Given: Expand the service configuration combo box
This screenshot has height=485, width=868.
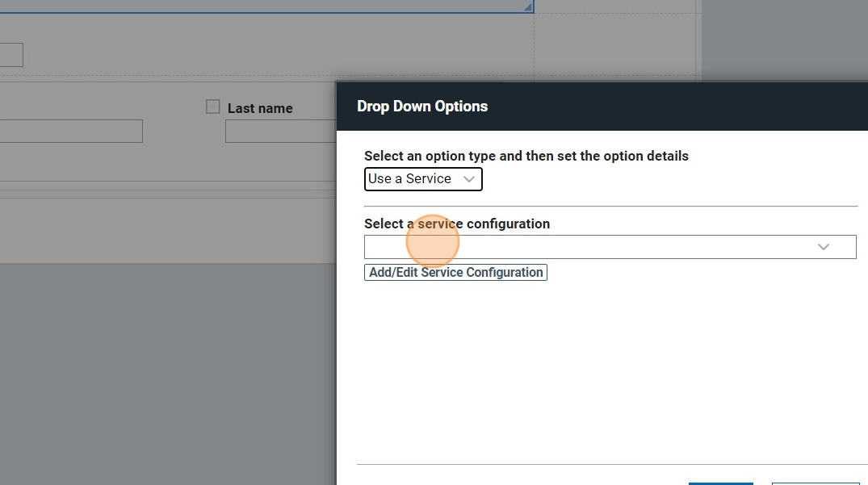Looking at the screenshot, I should (x=610, y=247).
